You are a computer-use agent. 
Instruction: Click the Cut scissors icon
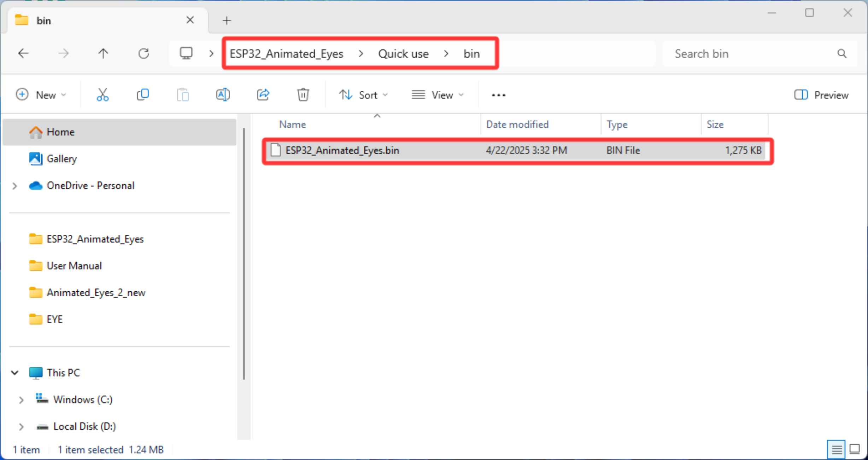point(102,95)
